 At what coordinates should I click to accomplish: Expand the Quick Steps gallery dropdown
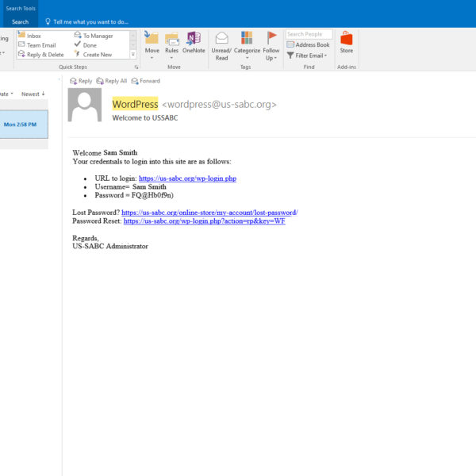(132, 55)
